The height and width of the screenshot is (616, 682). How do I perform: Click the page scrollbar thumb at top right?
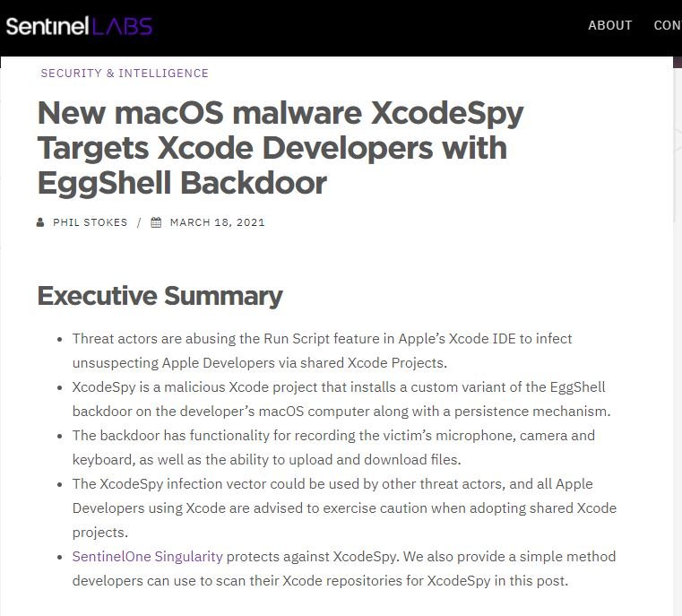(678, 62)
